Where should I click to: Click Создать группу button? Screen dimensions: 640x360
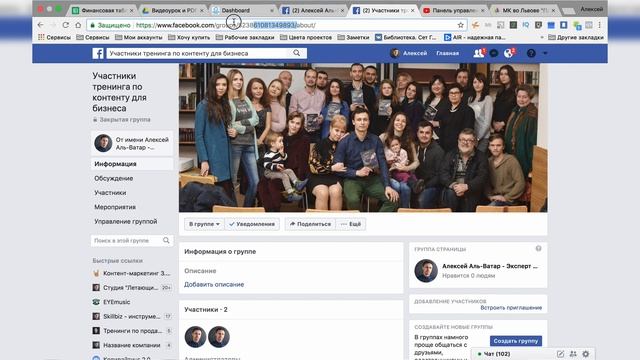pyautogui.click(x=516, y=341)
